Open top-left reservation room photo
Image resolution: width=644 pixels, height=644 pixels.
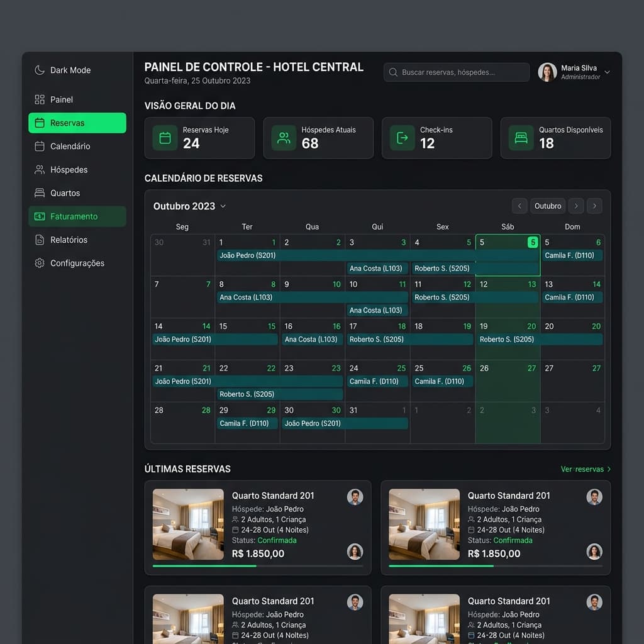point(188,524)
